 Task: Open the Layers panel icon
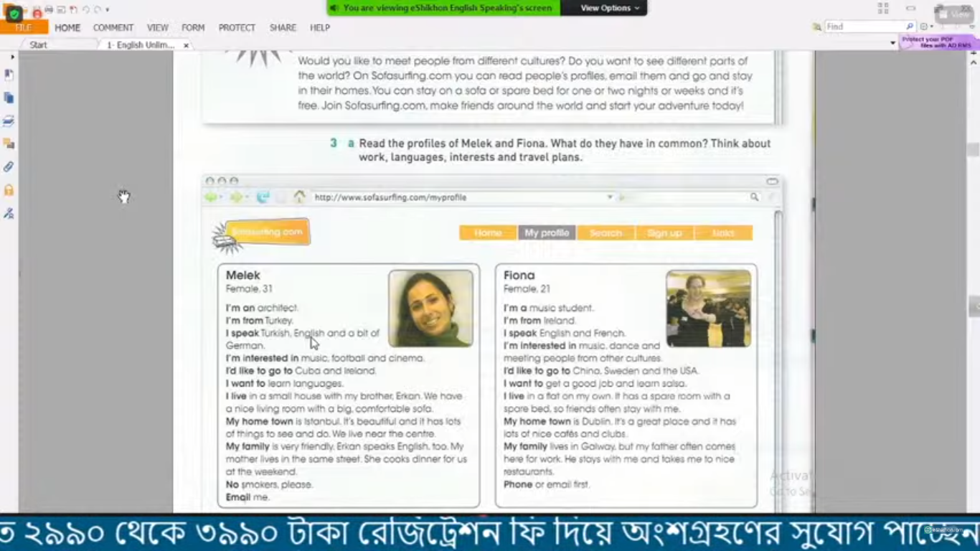pos(9,121)
